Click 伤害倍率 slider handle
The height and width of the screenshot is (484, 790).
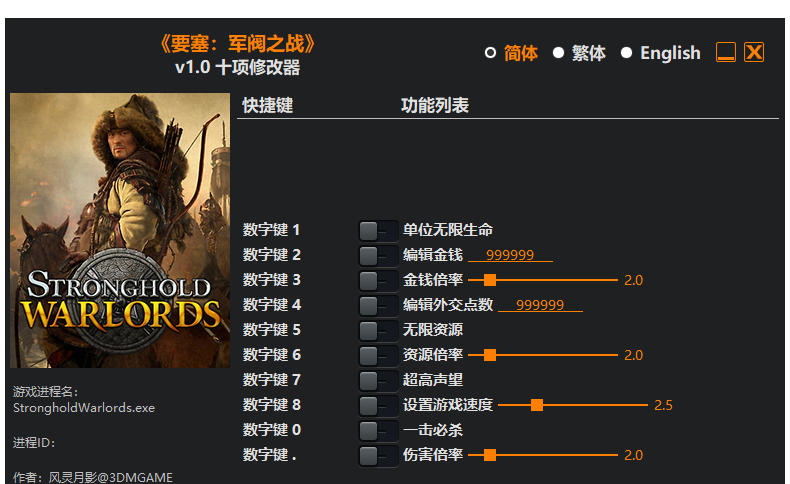tap(490, 455)
